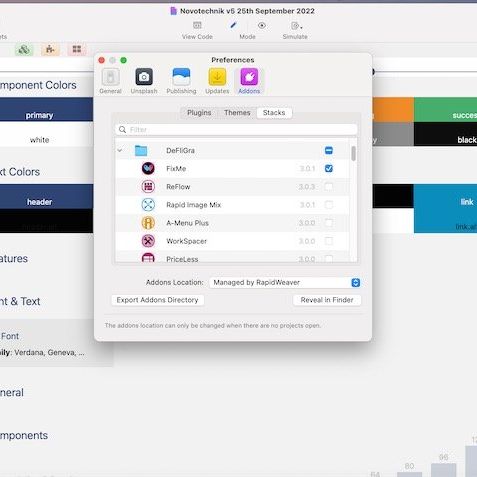477x477 pixels.
Task: Click the WorkSpacer stack icon
Action: 148,241
